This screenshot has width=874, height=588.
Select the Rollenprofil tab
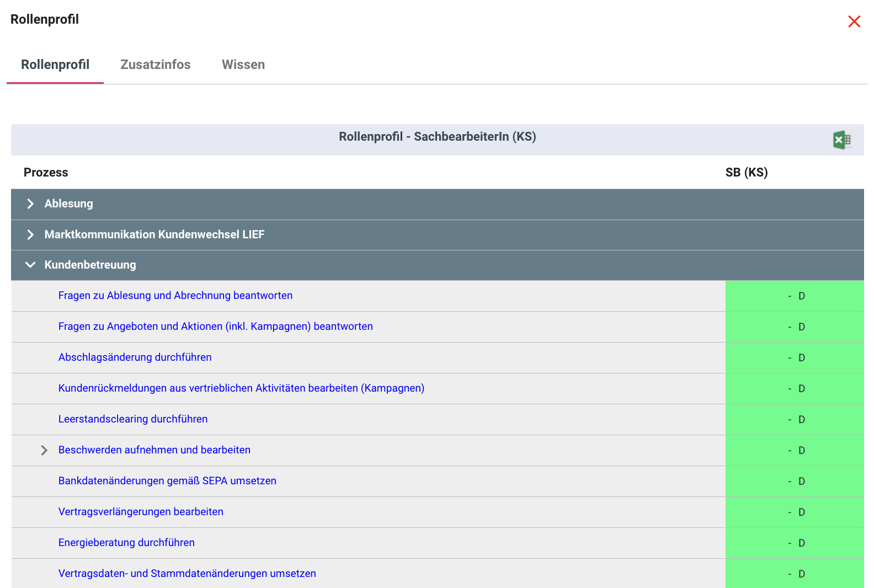(55, 65)
